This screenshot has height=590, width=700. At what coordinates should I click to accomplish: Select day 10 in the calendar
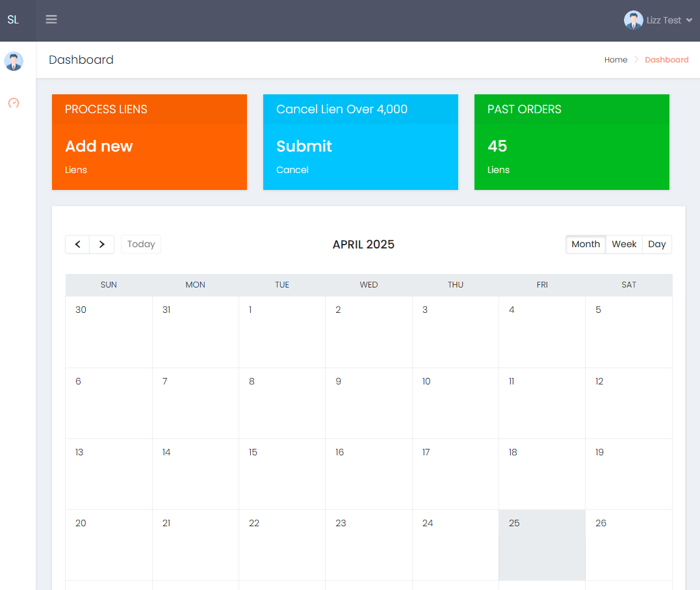point(456,403)
